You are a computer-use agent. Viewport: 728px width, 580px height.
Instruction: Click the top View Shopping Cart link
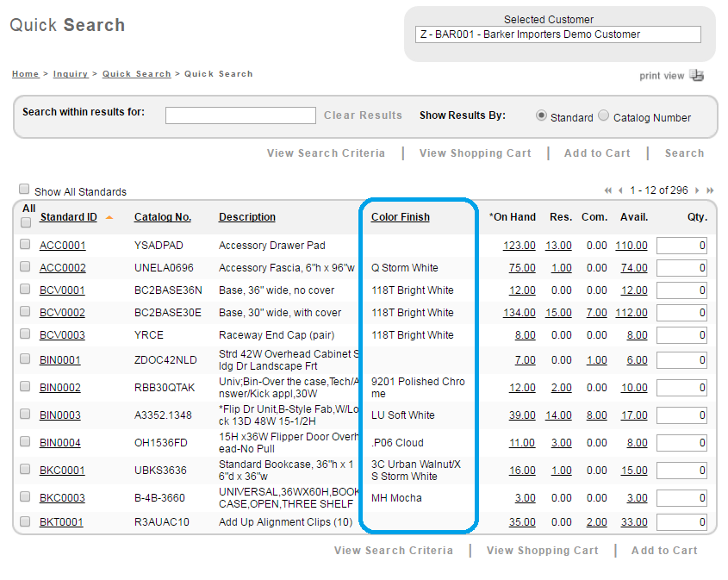[x=475, y=153]
